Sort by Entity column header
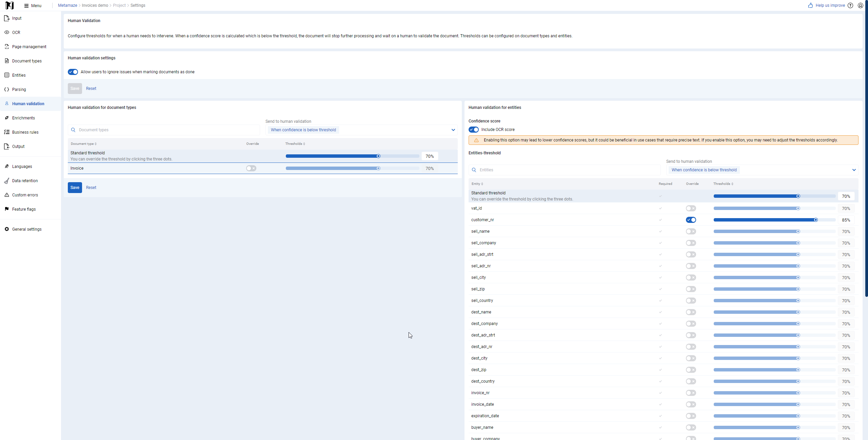 coord(477,184)
